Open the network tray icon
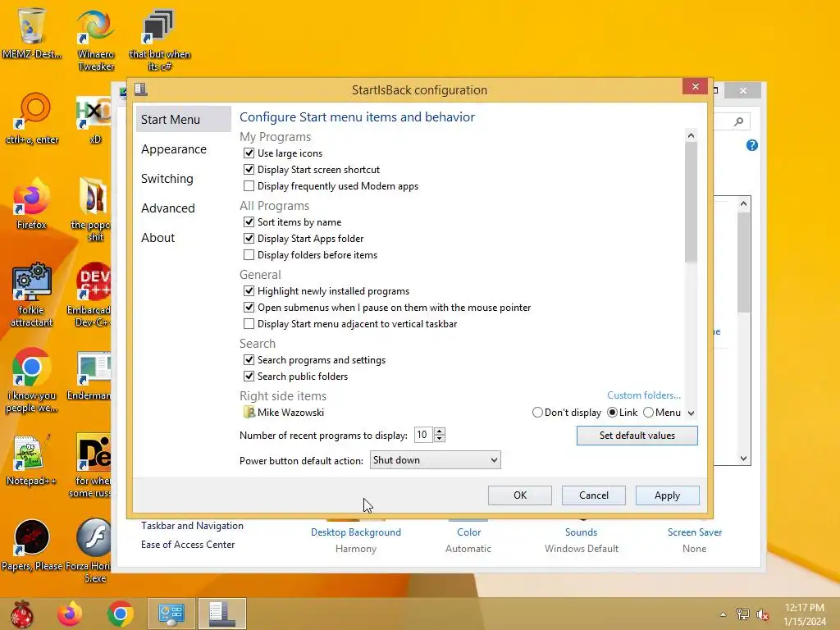 743,614
